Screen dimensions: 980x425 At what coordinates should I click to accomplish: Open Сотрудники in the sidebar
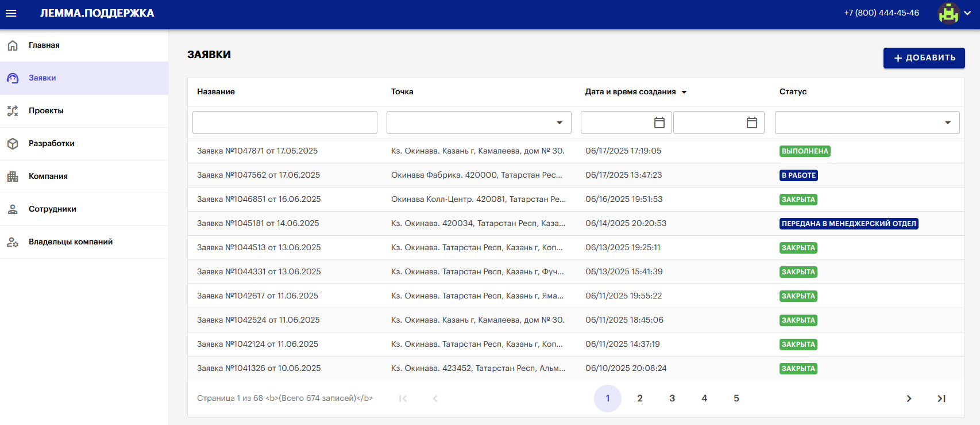[52, 209]
